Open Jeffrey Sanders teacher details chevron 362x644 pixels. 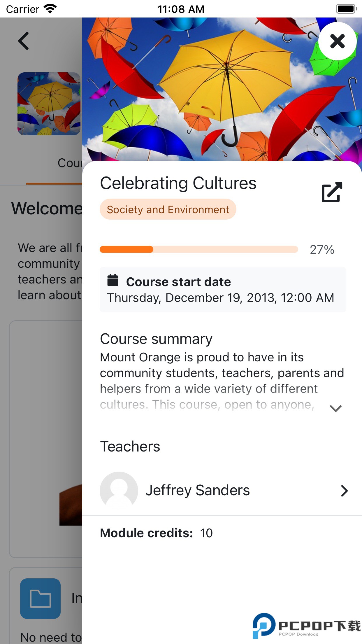tap(344, 491)
